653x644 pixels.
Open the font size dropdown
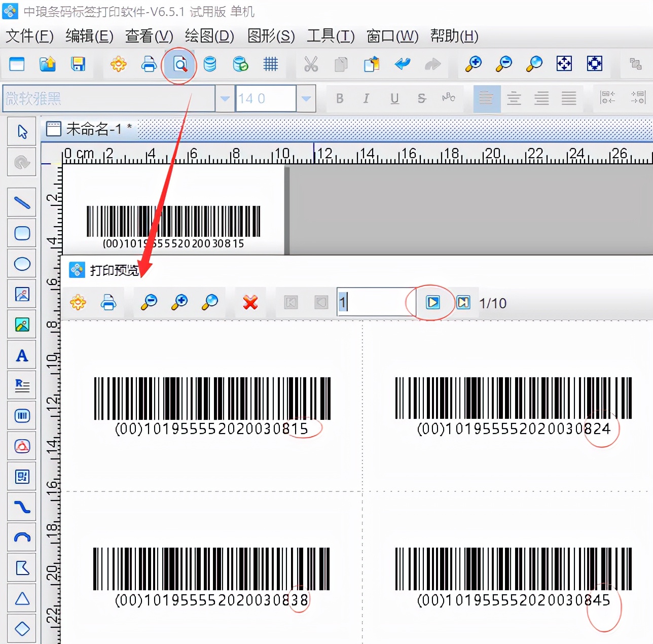click(306, 98)
